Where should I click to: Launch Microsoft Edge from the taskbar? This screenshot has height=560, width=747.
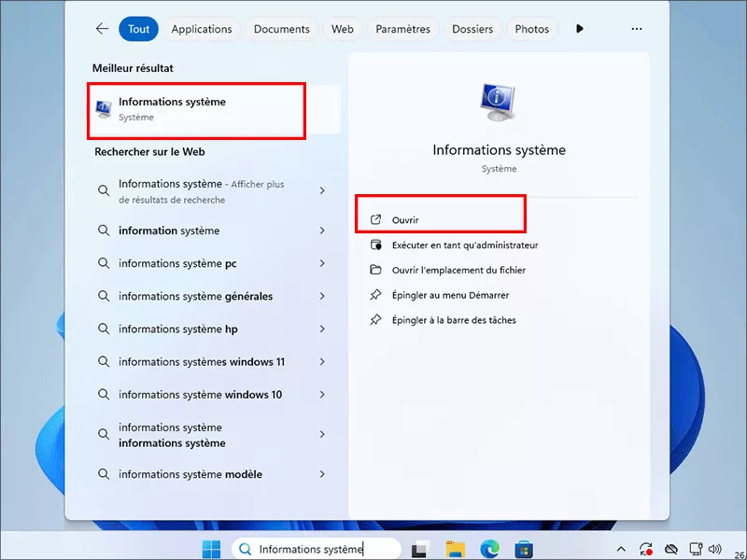(488, 549)
